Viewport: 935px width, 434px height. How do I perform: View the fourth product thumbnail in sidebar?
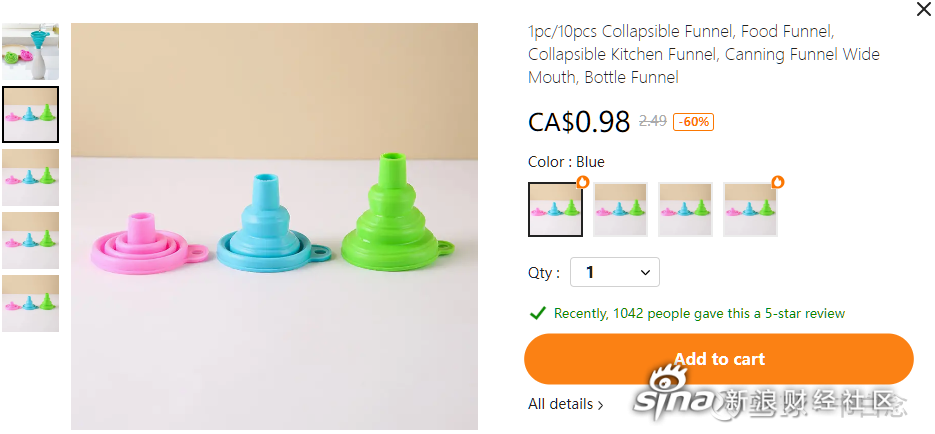tap(30, 240)
